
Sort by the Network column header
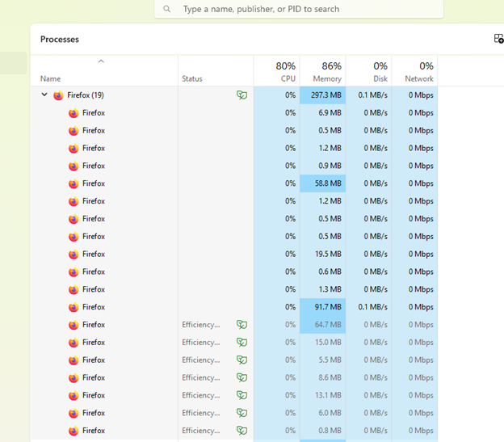[x=414, y=71]
